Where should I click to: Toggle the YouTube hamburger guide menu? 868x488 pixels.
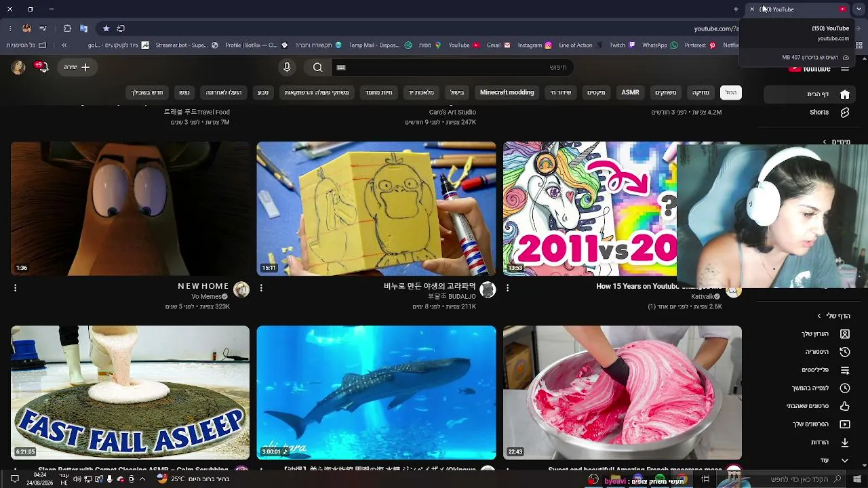[x=844, y=68]
